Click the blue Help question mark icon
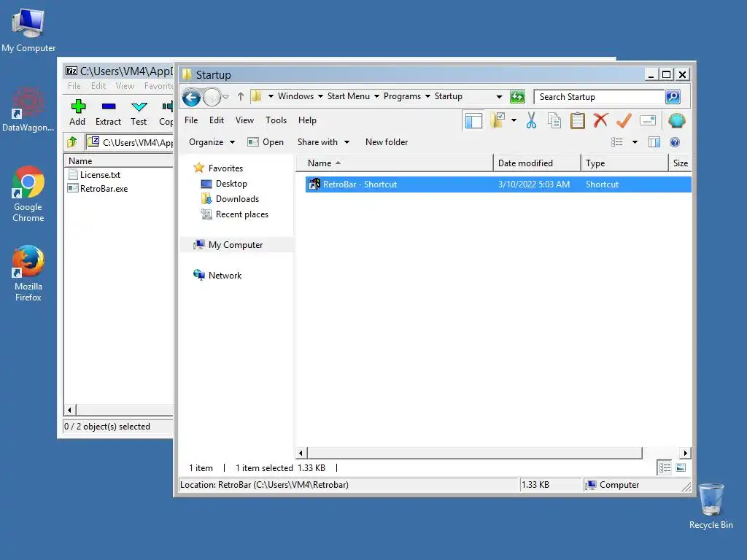The image size is (747, 560). coord(675,142)
